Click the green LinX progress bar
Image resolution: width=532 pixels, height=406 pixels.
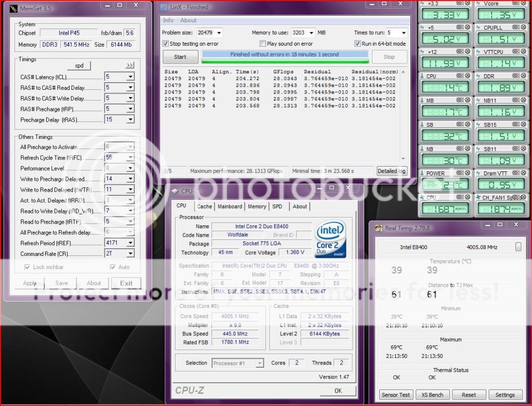coord(285,61)
